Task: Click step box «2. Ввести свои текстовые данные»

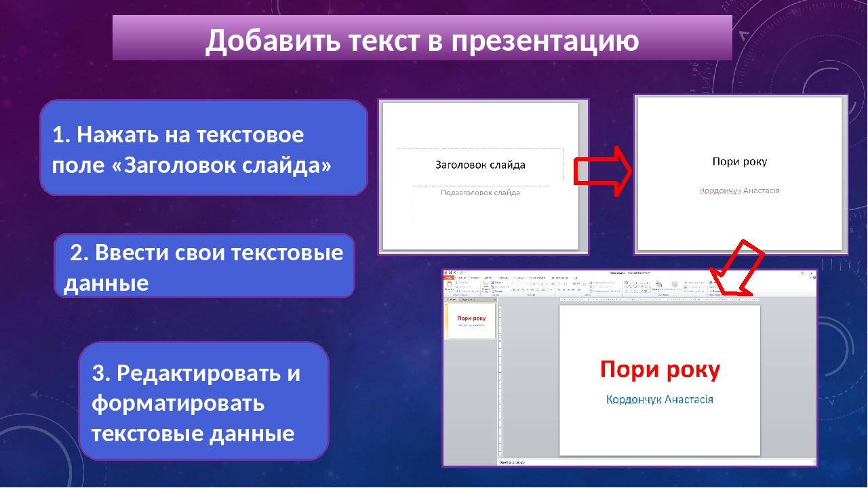Action: tap(205, 266)
